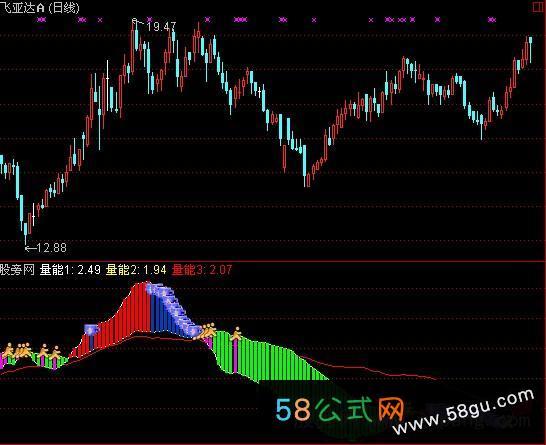Click the 量能3: 2.07 indicator label
Image resolution: width=546 pixels, height=445 pixels.
click(x=202, y=270)
